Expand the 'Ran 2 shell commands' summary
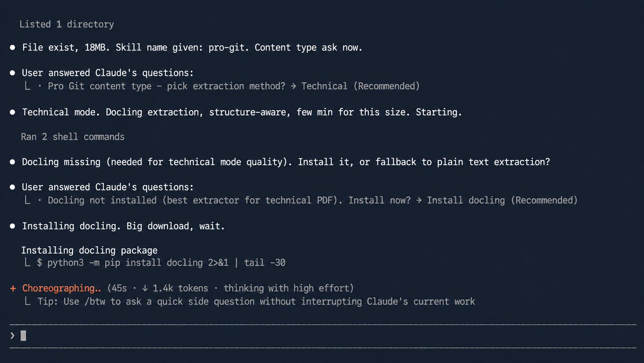 (73, 137)
